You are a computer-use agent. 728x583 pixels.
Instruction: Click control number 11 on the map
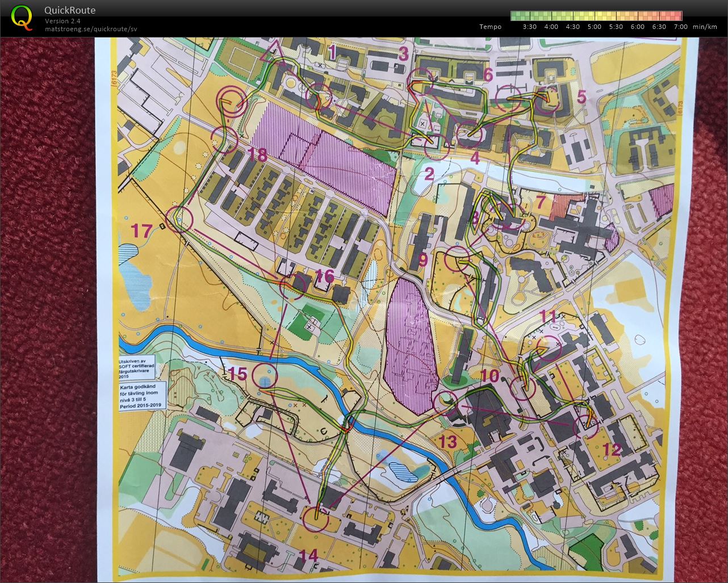[549, 317]
